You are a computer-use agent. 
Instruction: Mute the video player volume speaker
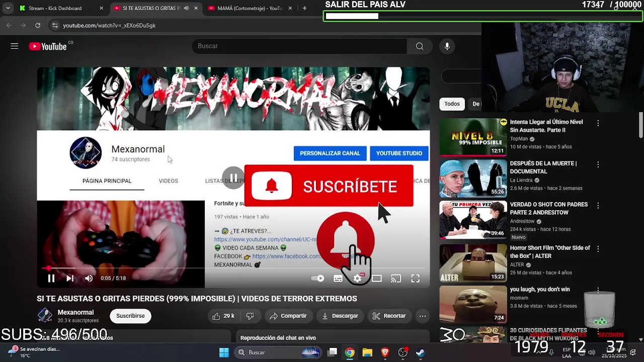pos(89,278)
